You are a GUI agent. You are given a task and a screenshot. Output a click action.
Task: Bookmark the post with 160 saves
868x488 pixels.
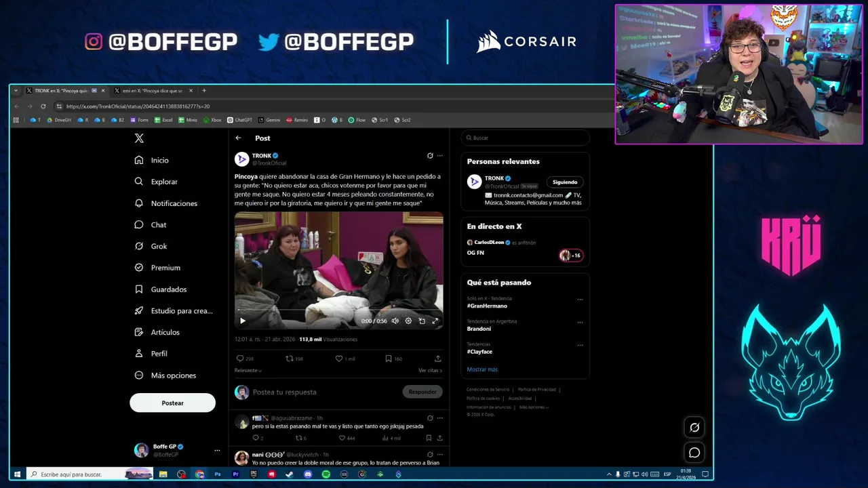[x=388, y=359]
